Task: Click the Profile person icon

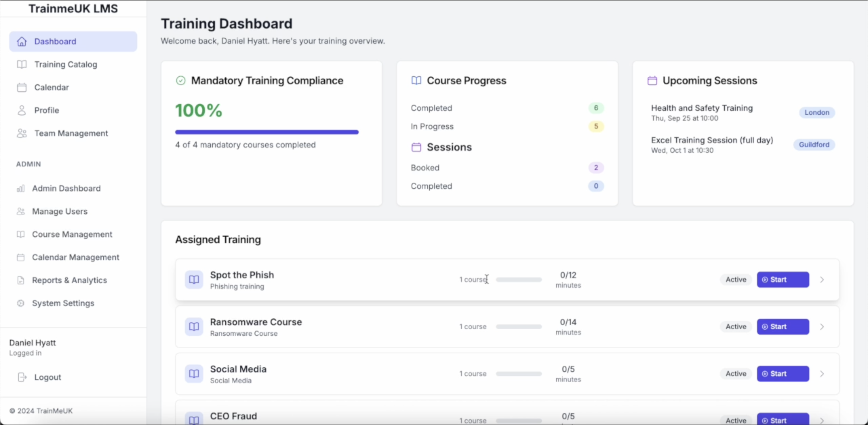Action: pos(22,110)
